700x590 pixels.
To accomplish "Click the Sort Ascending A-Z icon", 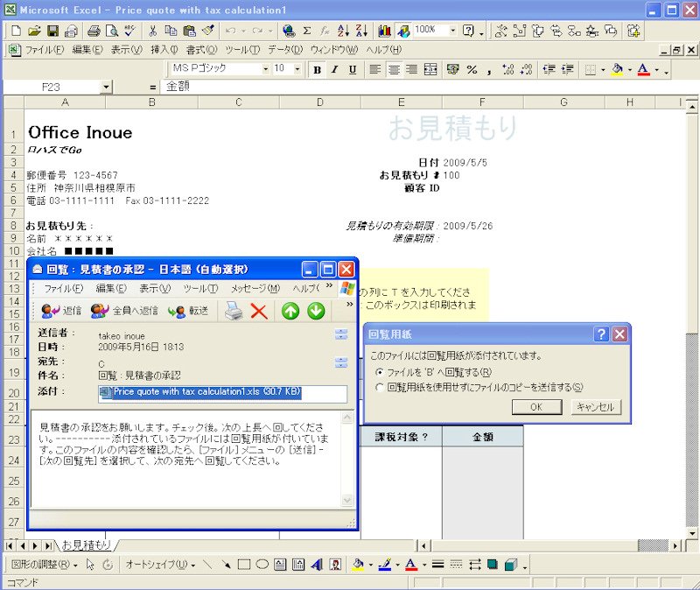I will [x=343, y=31].
